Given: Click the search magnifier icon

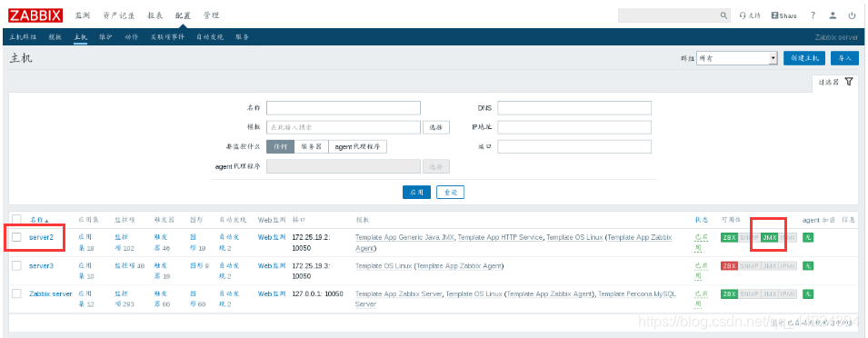Looking at the screenshot, I should click(x=724, y=15).
